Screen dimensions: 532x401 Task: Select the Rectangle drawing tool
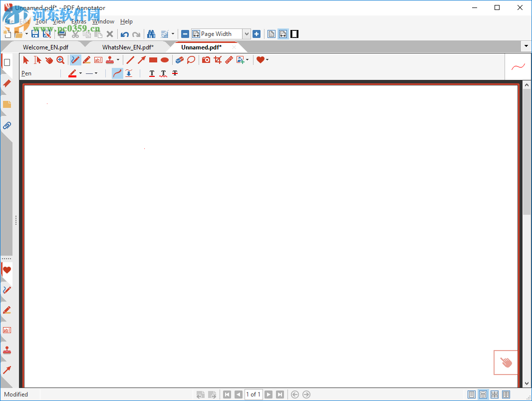[153, 59]
